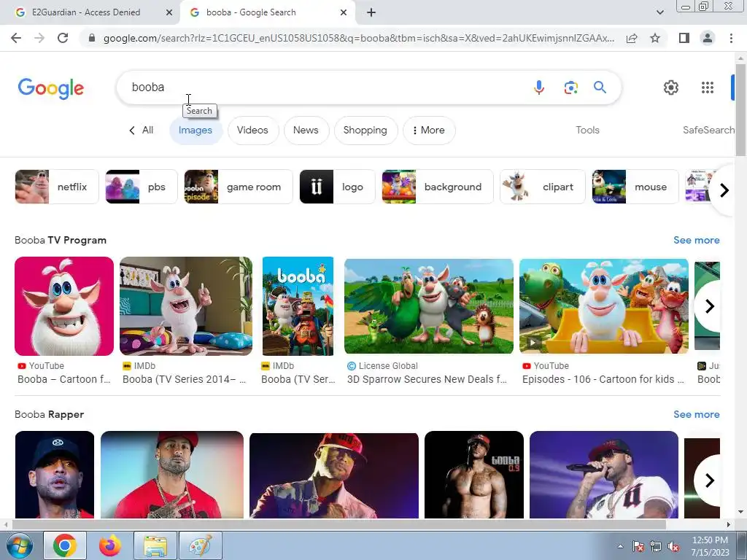Click the Action Center flag tray icon

638,547
